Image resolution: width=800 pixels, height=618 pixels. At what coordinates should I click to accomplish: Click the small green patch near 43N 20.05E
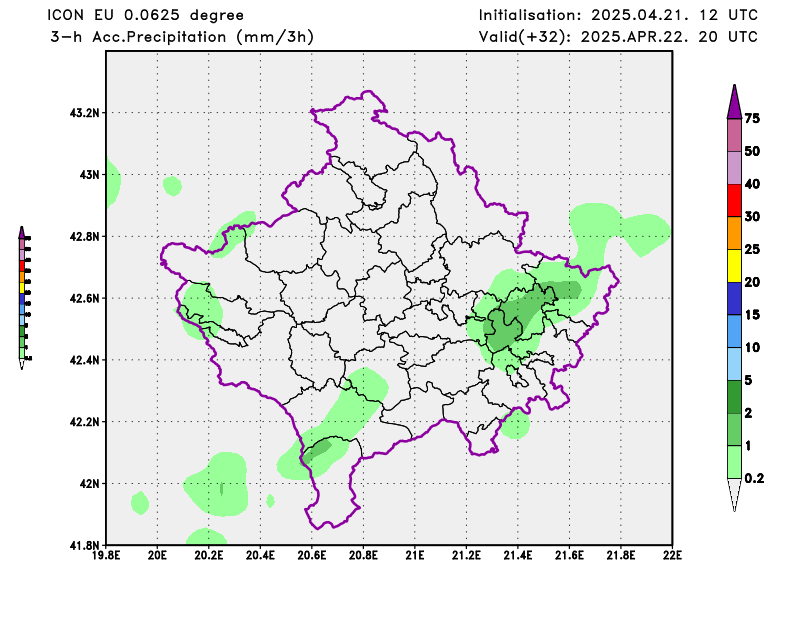pos(172,186)
